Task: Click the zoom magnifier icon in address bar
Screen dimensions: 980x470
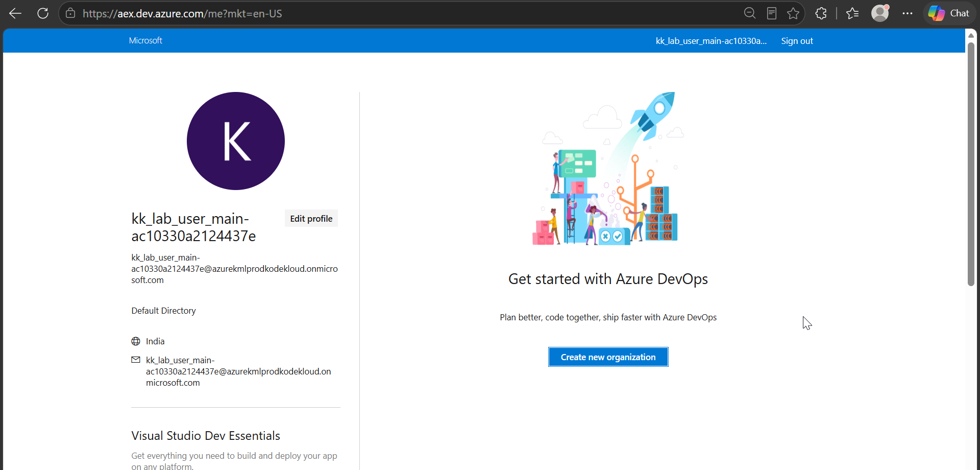Action: [x=749, y=13]
